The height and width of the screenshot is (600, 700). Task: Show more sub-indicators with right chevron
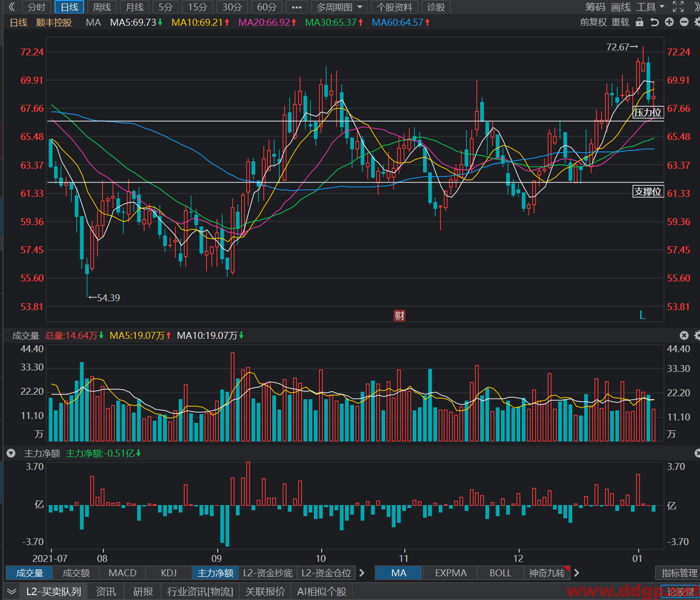click(362, 573)
